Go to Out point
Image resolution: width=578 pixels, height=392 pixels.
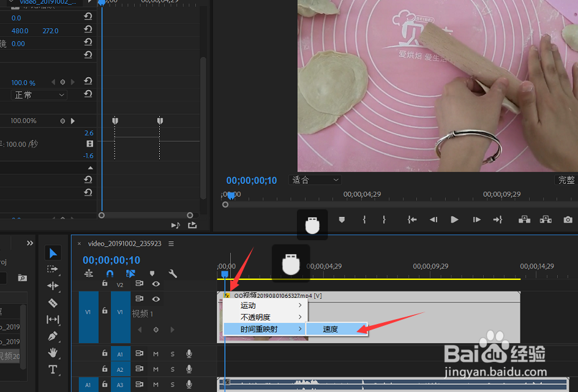pyautogui.click(x=498, y=220)
